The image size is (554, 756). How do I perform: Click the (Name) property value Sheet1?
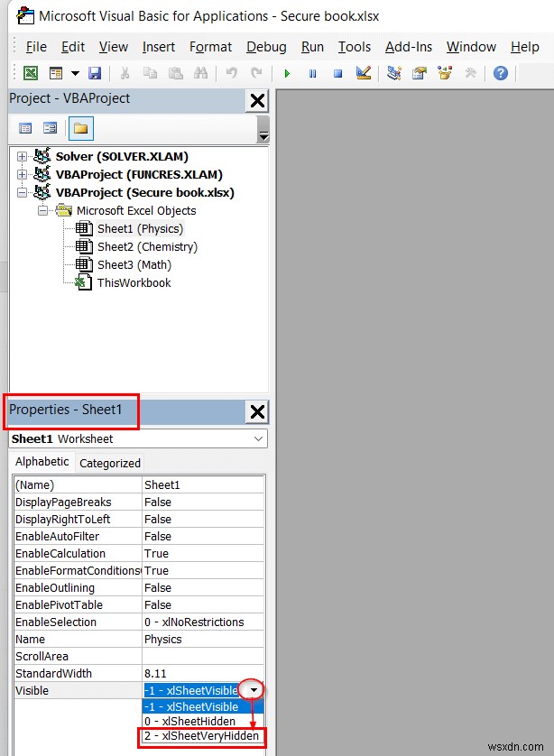pyautogui.click(x=203, y=485)
